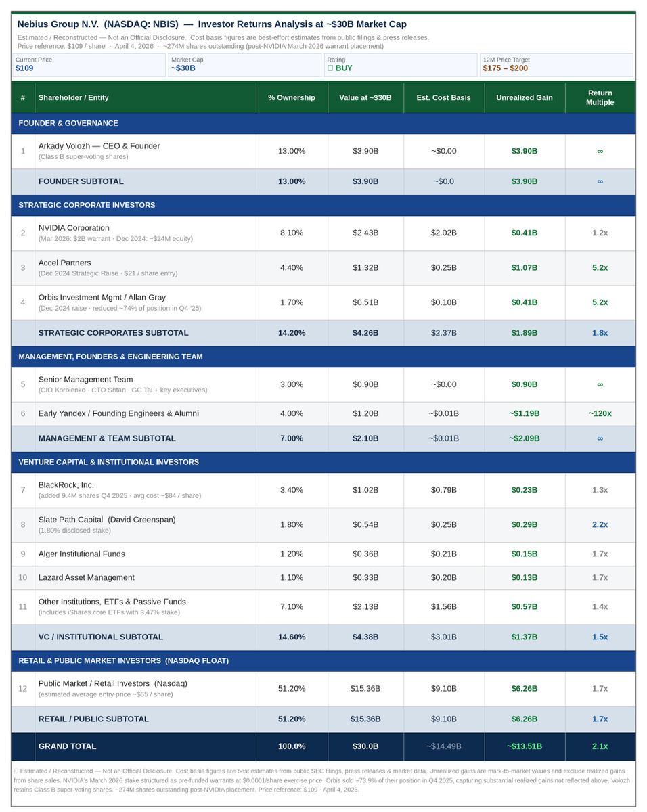Click 'Orbis Investment Mgmt / Allan Gray' name
The width and height of the screenshot is (647, 812).
102,297
